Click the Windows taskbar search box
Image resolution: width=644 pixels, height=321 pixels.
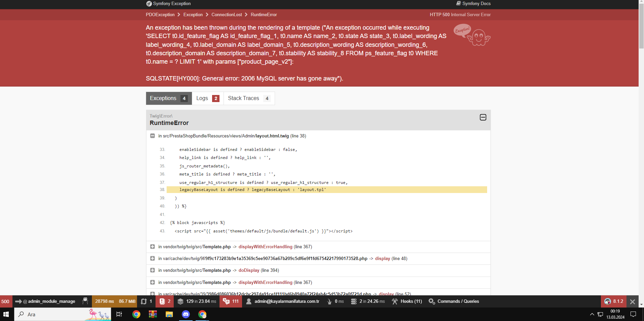point(63,314)
